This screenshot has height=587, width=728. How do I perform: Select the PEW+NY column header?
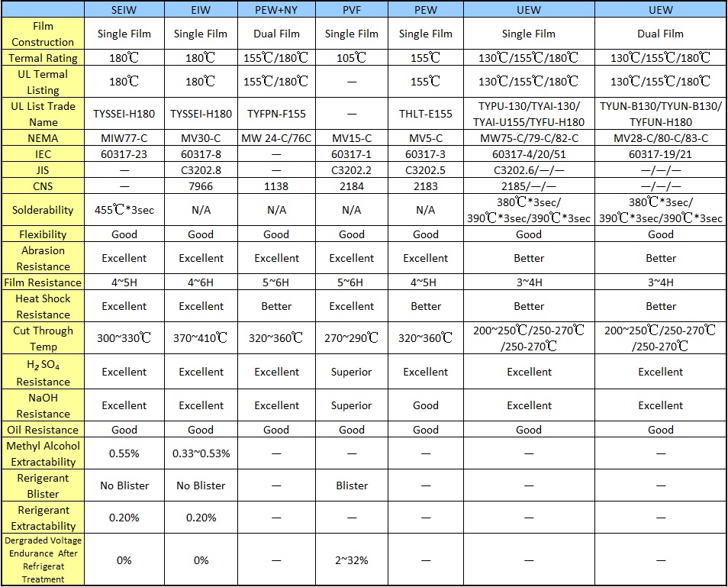tap(276, 10)
